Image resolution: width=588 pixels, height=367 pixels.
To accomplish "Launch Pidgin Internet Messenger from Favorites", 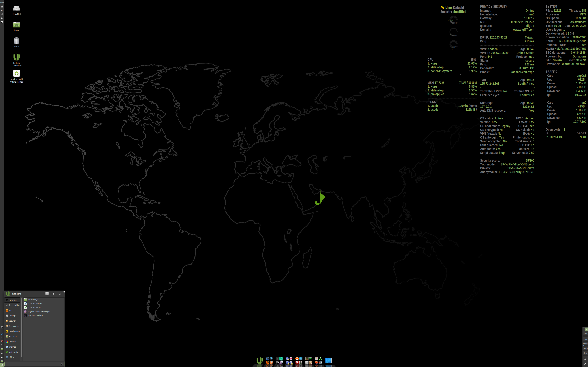I will click(39, 311).
